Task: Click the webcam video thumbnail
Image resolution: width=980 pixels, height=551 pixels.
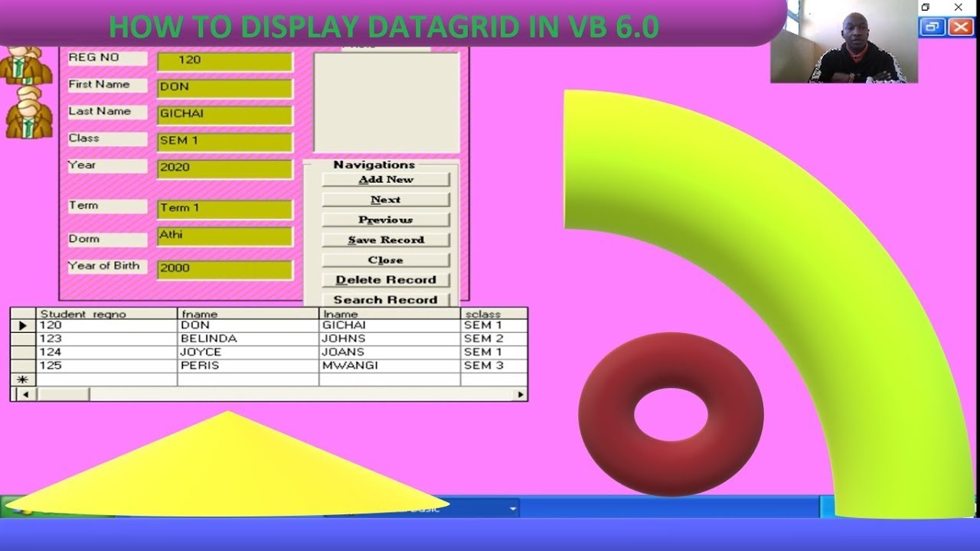Action: coord(844,41)
